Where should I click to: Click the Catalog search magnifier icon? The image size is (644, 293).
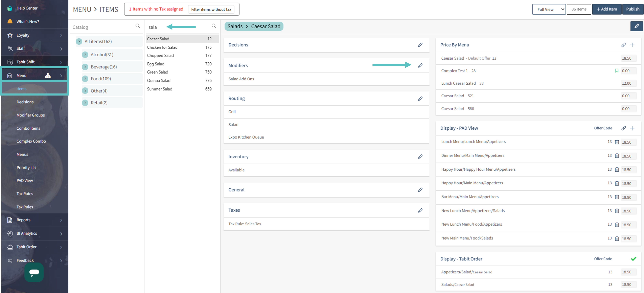click(x=138, y=26)
